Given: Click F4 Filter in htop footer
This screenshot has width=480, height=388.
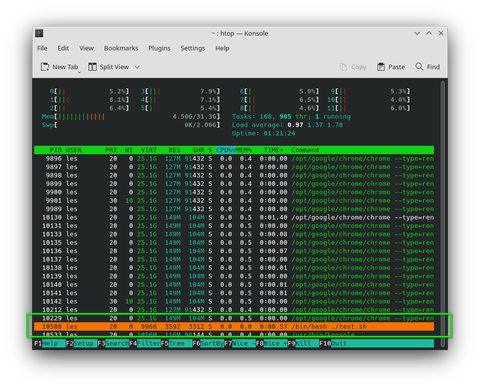Looking at the screenshot, I should (145, 343).
